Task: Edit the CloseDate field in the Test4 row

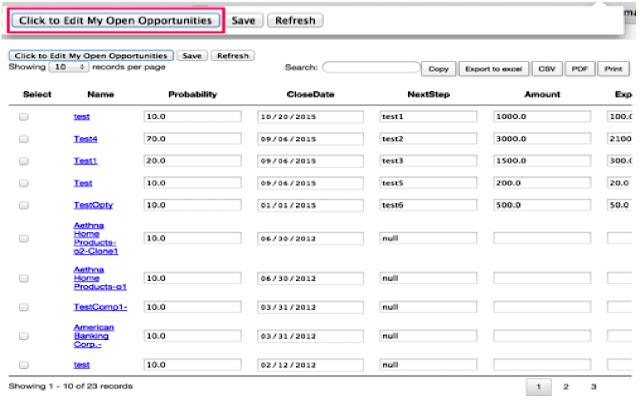Action: click(310, 139)
